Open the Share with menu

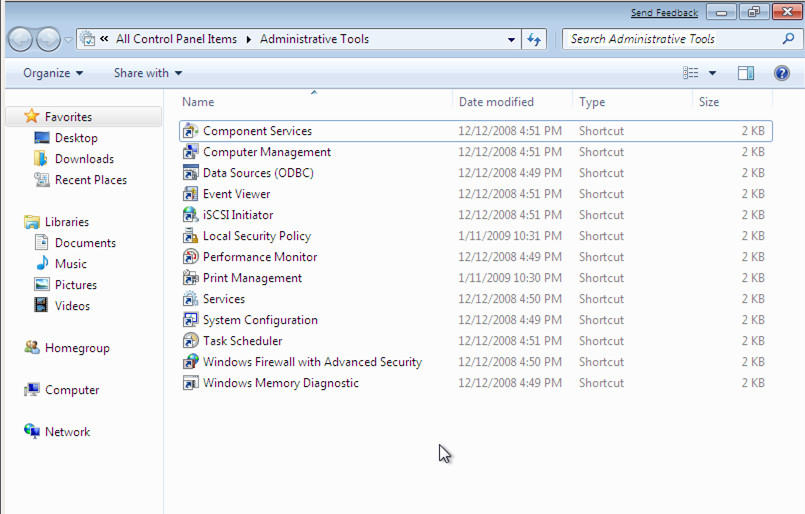coord(148,73)
